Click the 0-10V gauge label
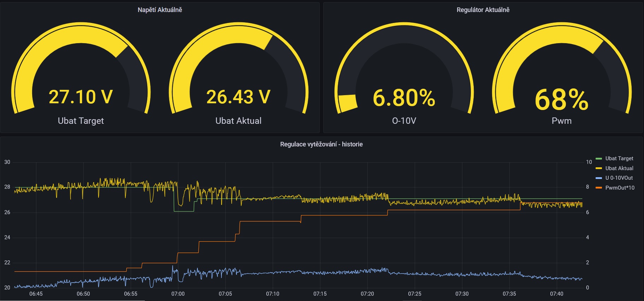Screen dimensions: 644x301 coord(404,121)
